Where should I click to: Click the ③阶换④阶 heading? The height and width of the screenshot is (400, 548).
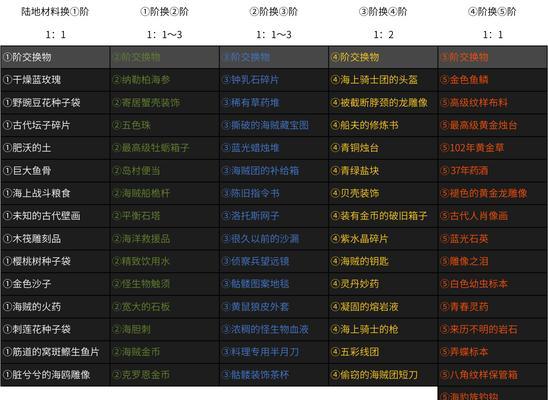(x=383, y=12)
